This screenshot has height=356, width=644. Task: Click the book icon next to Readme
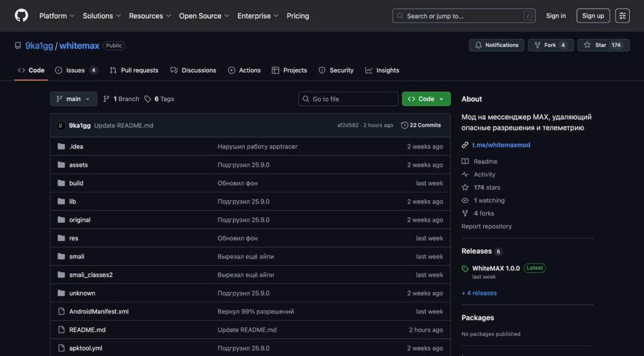(465, 161)
